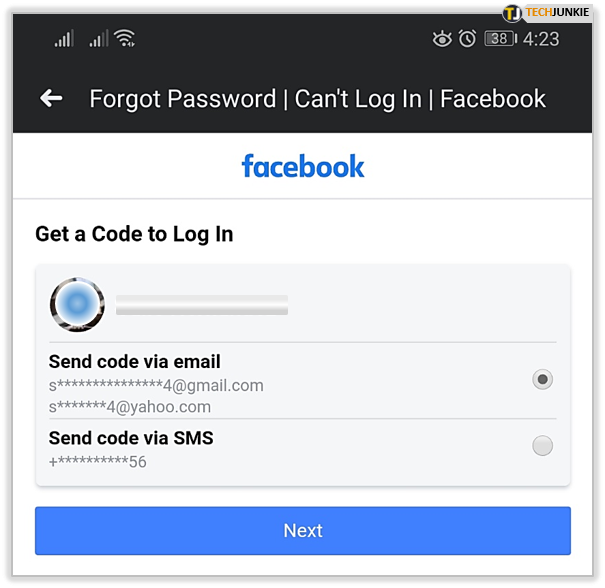Tap the masked gmail.com address

click(156, 385)
